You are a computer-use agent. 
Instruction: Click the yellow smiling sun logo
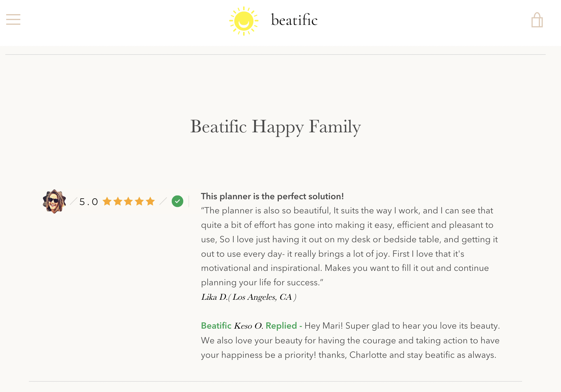tap(244, 21)
